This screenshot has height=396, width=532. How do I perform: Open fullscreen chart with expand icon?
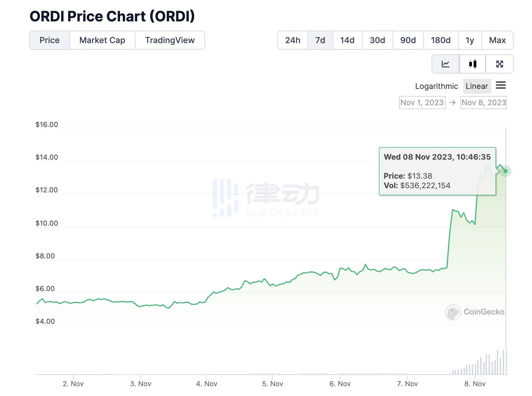click(x=499, y=64)
